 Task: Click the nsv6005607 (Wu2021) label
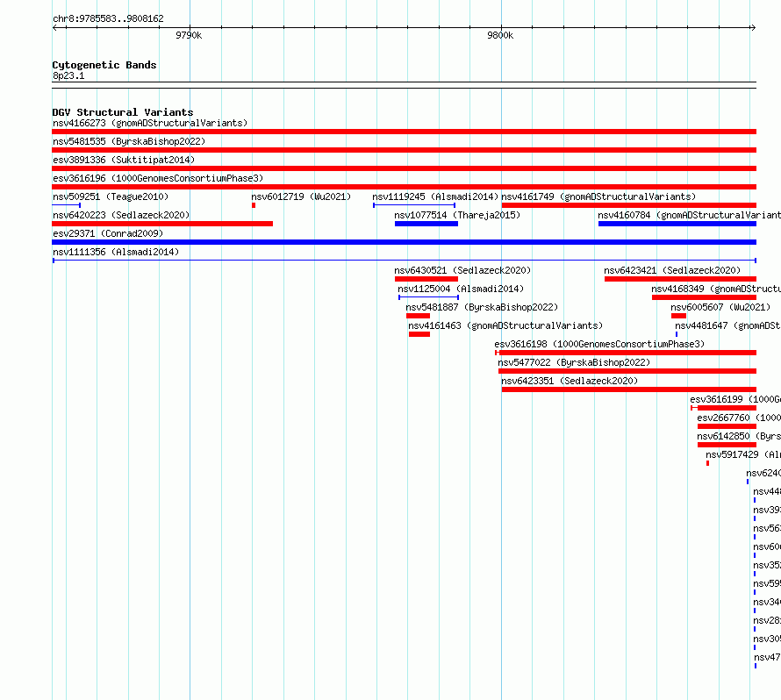click(720, 307)
